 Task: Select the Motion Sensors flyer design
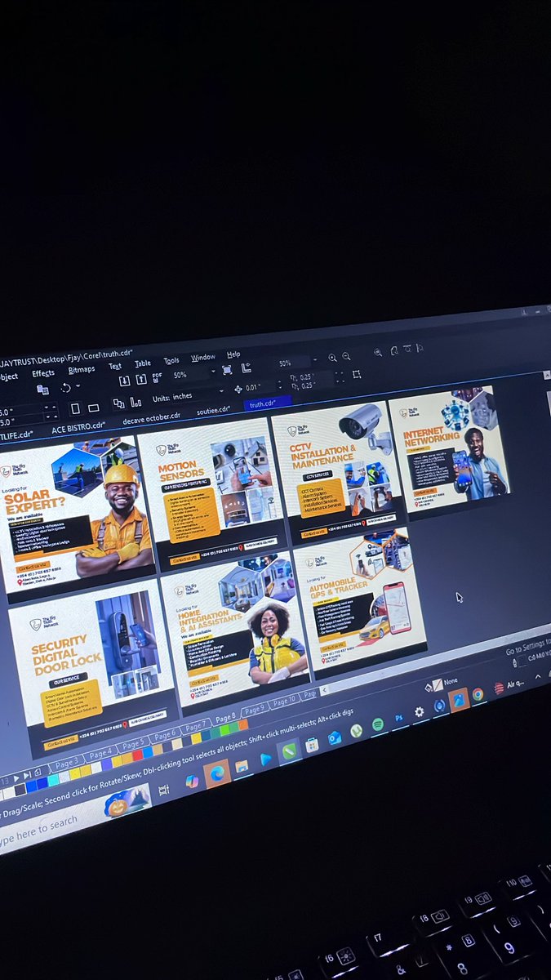[211, 488]
